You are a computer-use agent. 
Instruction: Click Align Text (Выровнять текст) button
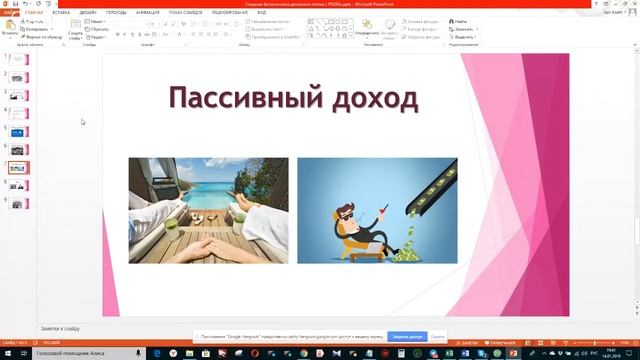pos(264,29)
